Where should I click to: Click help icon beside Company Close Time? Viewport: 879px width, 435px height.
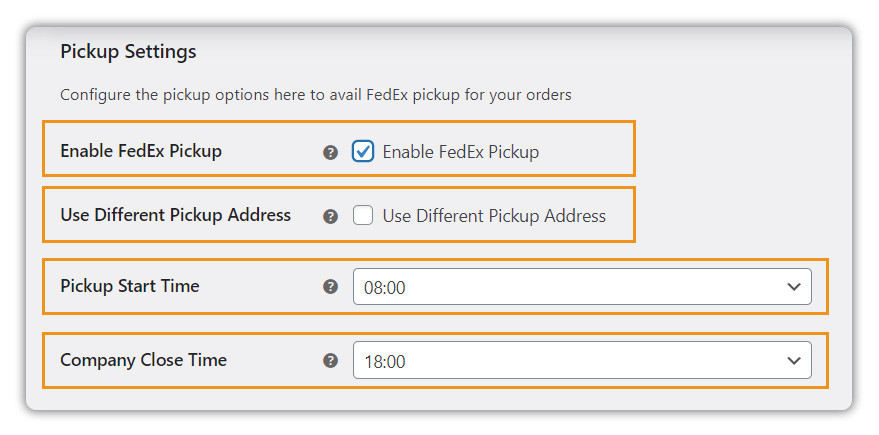tap(331, 361)
